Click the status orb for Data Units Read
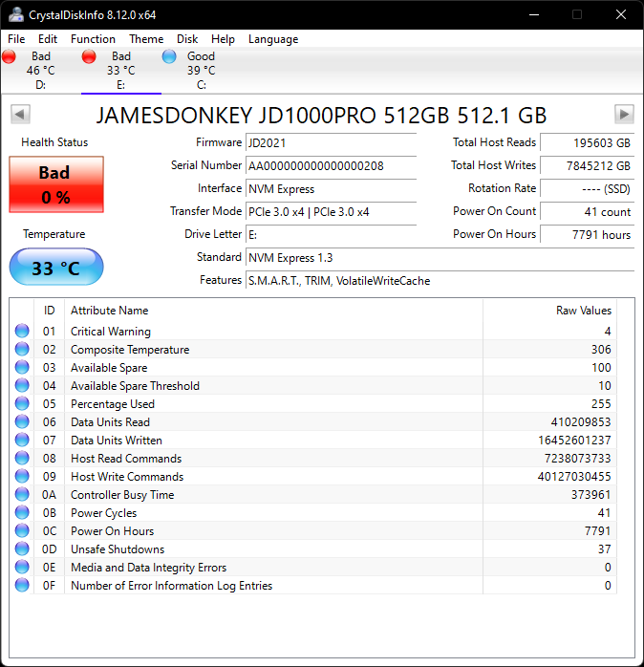The width and height of the screenshot is (644, 667). (x=22, y=422)
